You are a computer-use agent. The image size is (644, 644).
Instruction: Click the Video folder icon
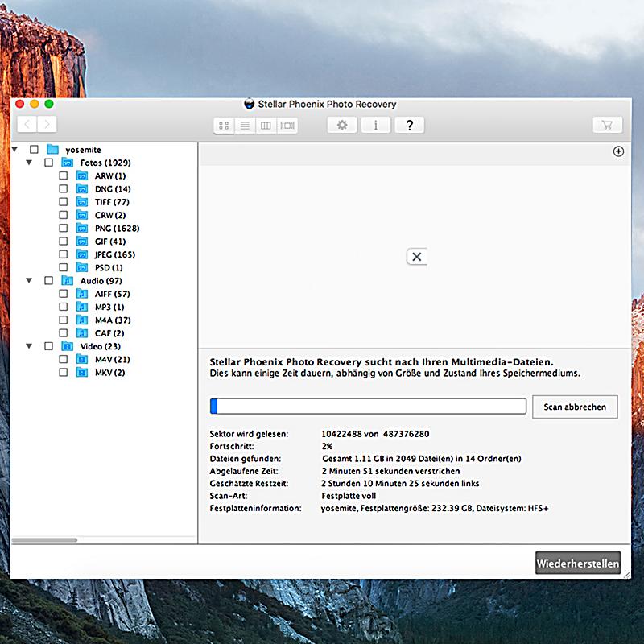click(68, 346)
